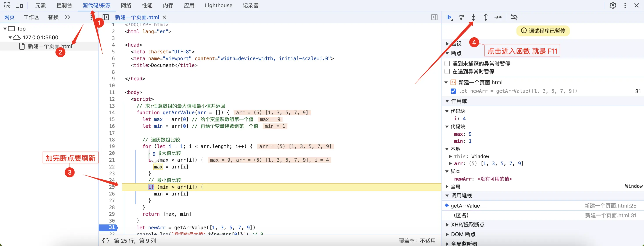
Task: Expand the 监视 watch section
Action: [x=447, y=43]
